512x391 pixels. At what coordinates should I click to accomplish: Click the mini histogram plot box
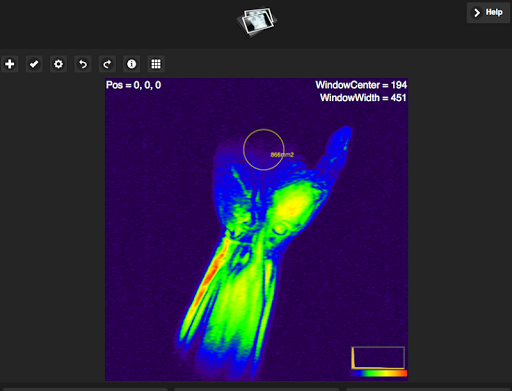378,358
